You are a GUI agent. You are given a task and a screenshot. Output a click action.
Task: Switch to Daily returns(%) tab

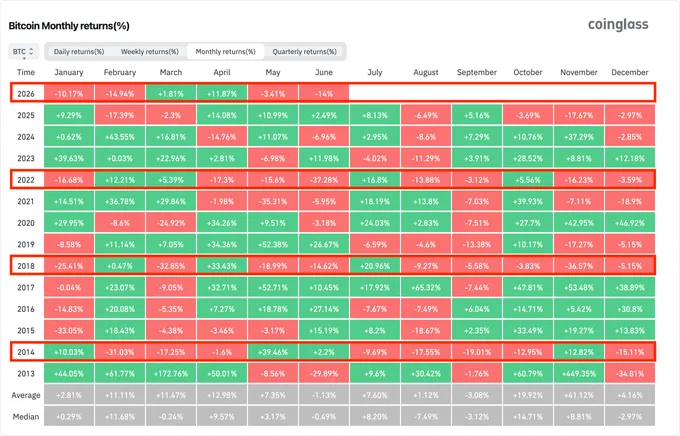point(79,52)
